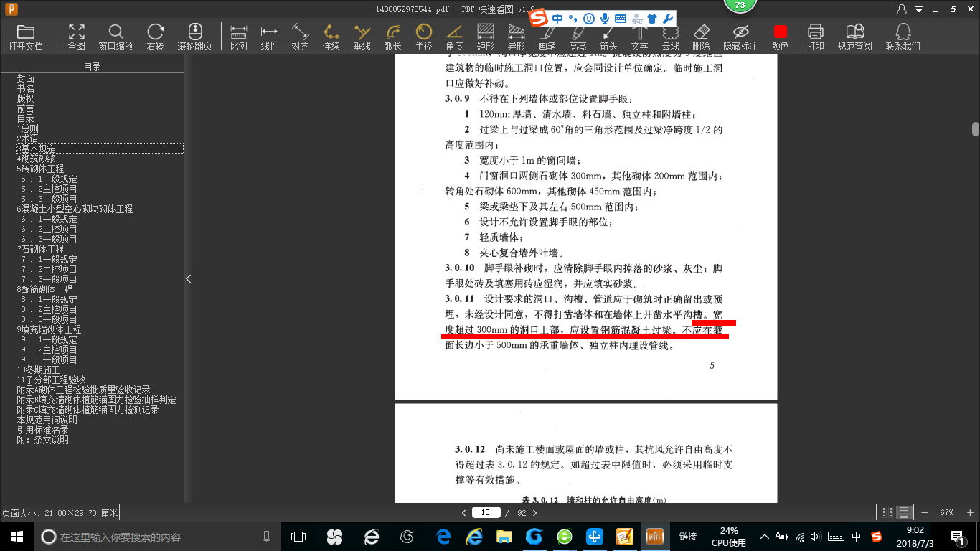Jump to 10冬期施工 chapter
Image resolution: width=980 pixels, height=551 pixels.
click(38, 369)
